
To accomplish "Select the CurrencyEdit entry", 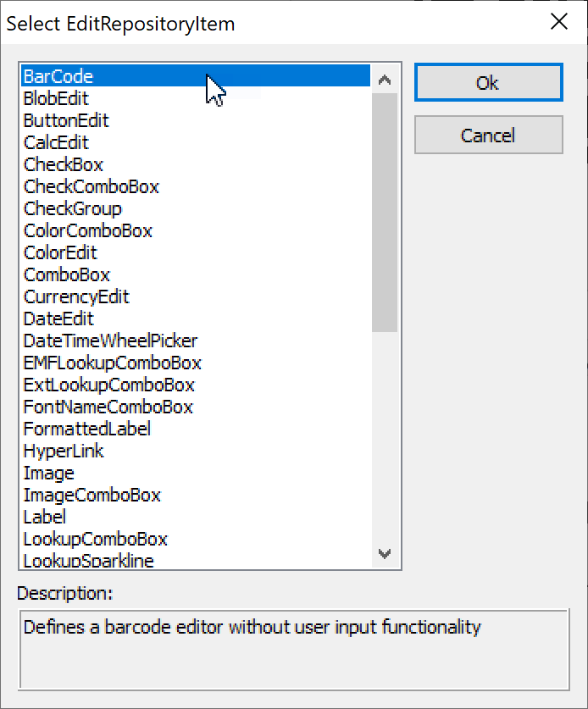I will point(76,296).
